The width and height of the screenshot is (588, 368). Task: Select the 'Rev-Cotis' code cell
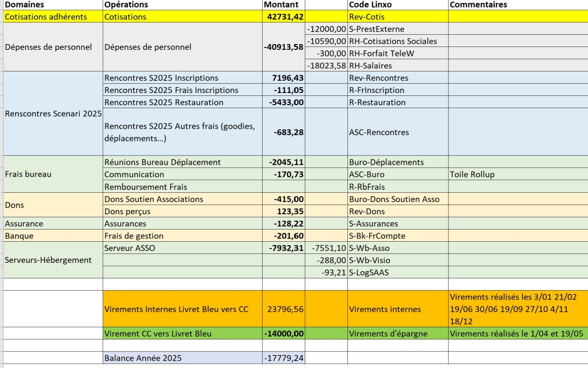point(397,17)
